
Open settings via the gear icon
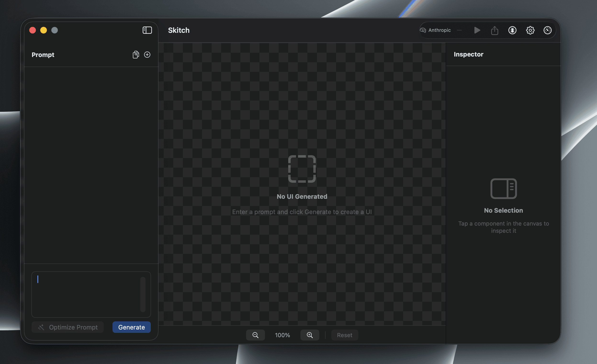coord(530,30)
